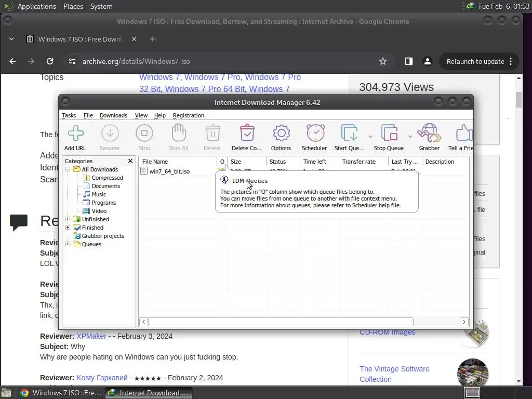Viewport: 532px width, 399px height.
Task: Open the Places menu in top panel
Action: coord(73,6)
